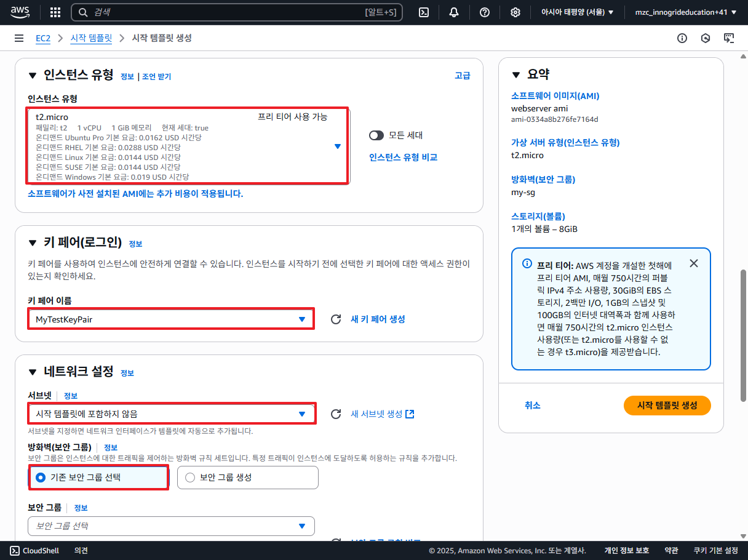Refresh the subnet list

tap(336, 414)
